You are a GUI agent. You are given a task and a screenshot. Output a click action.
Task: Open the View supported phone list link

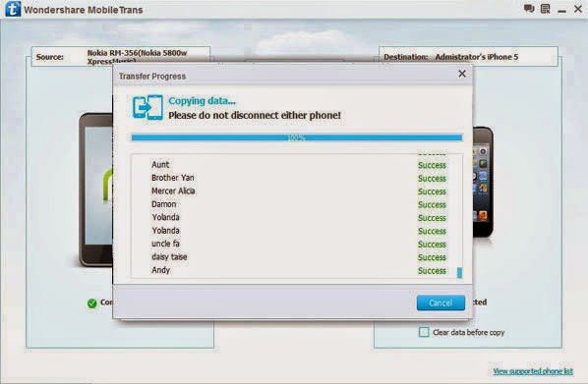(x=533, y=371)
